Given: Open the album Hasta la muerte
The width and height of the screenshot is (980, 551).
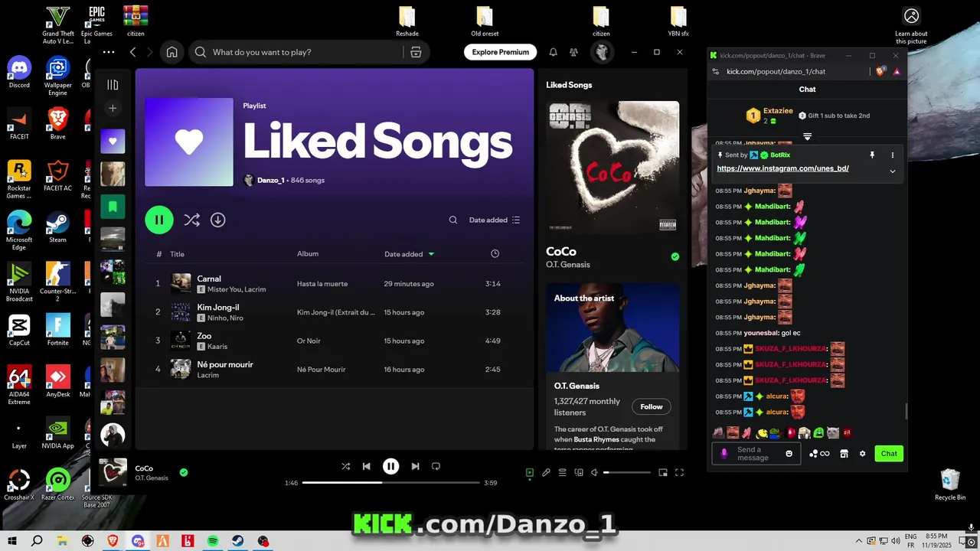Looking at the screenshot, I should pos(322,284).
